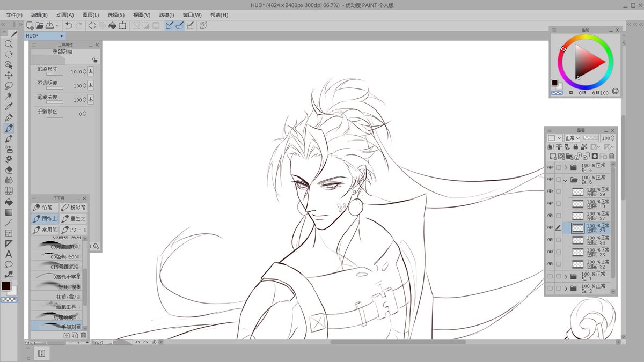Viewport: 644px width, 362px height.
Task: Open the save dropdown arrow in command bar
Action: point(57,25)
